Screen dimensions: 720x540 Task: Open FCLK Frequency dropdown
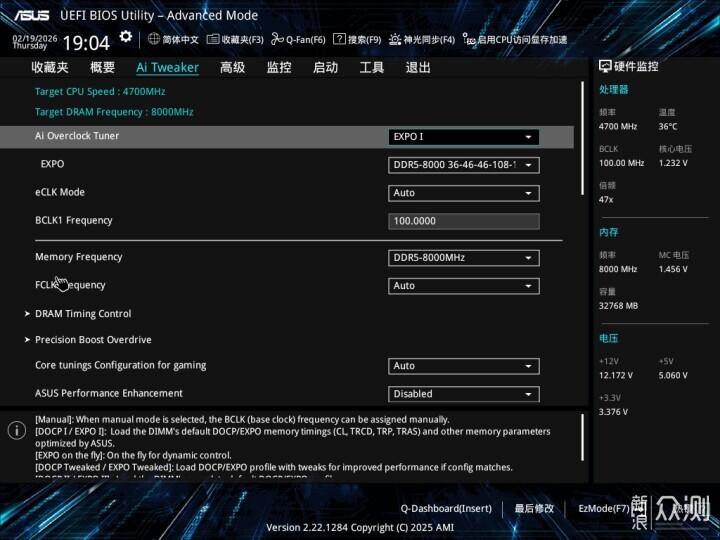coord(464,286)
